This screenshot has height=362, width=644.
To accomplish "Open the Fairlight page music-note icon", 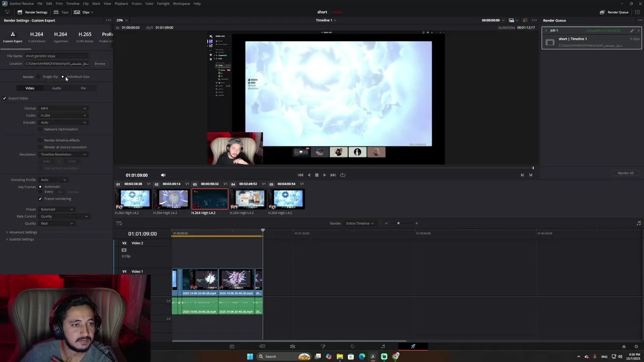I will 383,346.
